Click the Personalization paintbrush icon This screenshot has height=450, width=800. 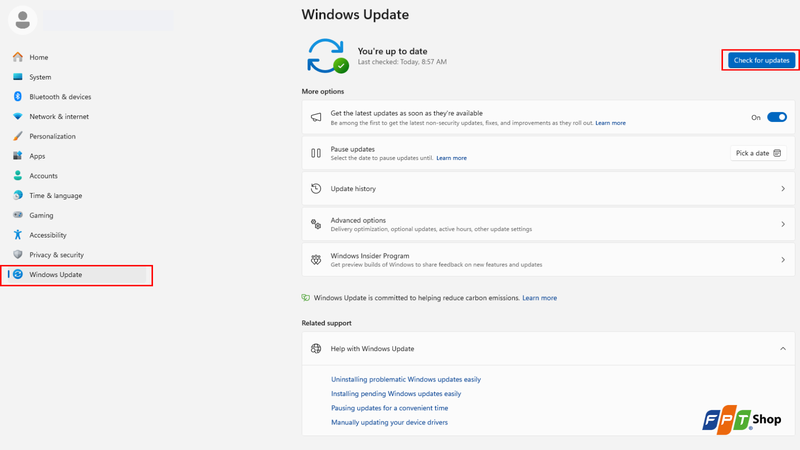18,136
